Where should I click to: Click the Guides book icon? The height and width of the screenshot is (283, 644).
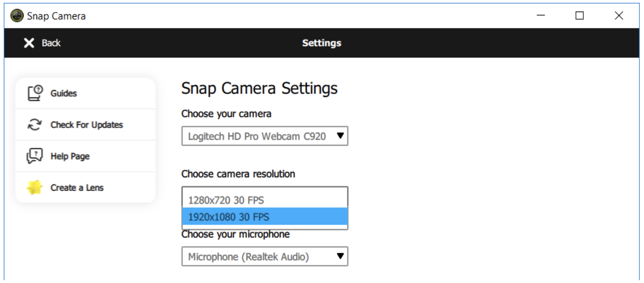point(35,93)
